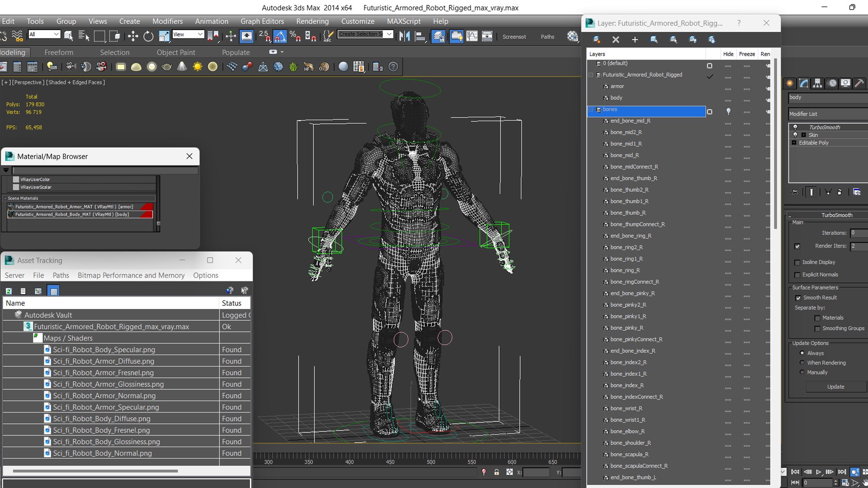Collapse the bones layer tree

(x=590, y=109)
